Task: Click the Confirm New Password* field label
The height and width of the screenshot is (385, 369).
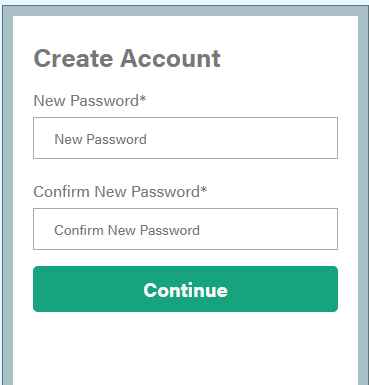Action: pyautogui.click(x=120, y=192)
